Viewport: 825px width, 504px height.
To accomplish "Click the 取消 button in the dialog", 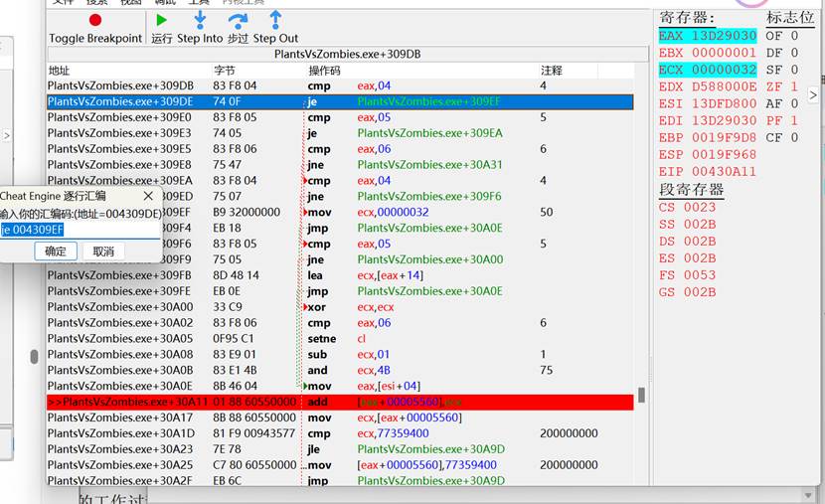I will click(103, 252).
